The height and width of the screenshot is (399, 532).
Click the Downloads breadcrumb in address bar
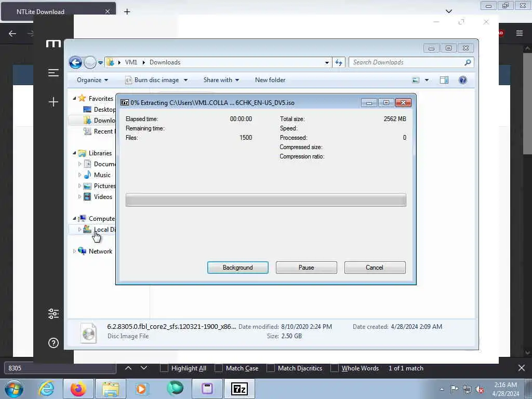point(165,62)
